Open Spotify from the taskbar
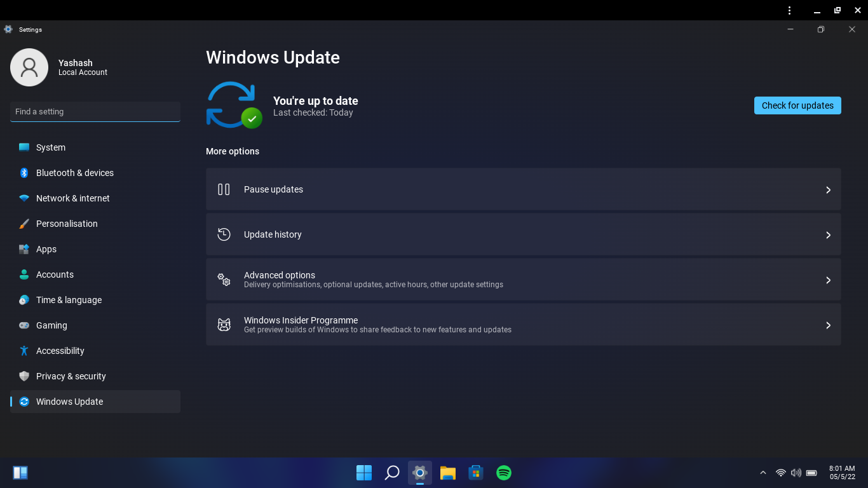This screenshot has height=488, width=868. click(503, 473)
